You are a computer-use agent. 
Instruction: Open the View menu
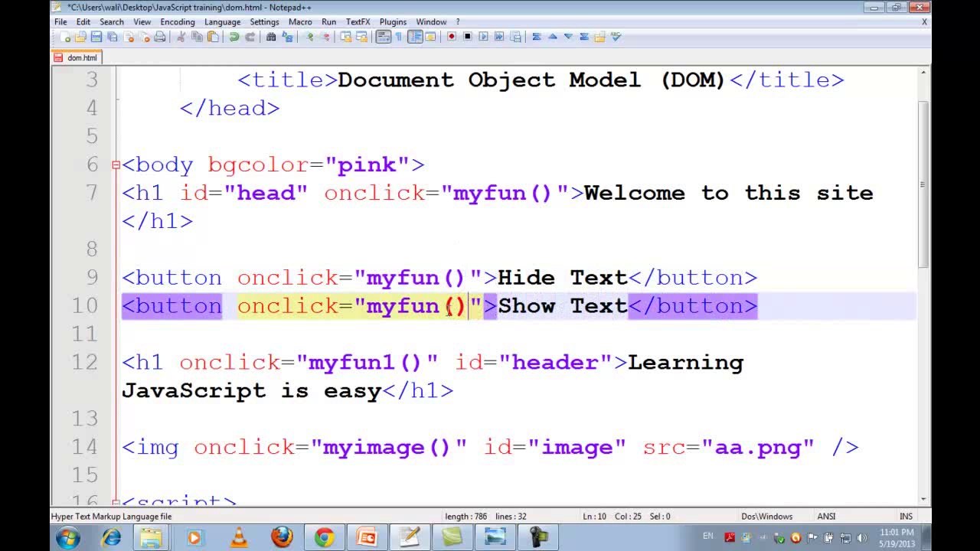[142, 22]
